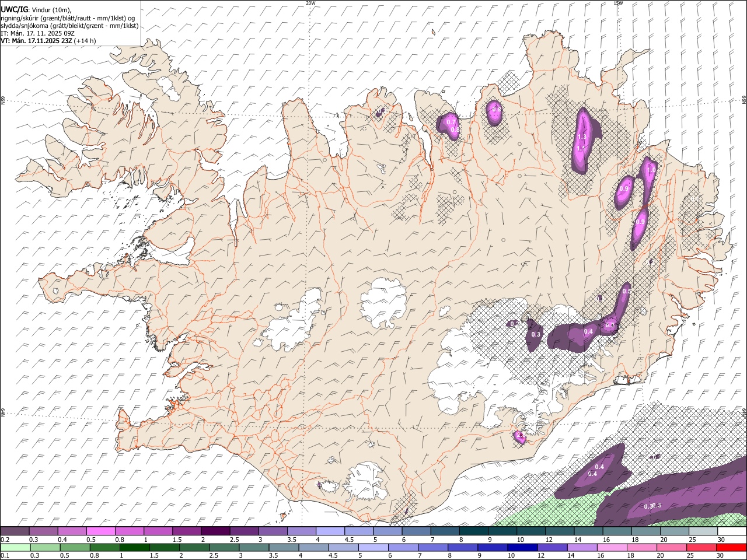Viewport: 747px width, 560px height.
Task: Click the '30' label in upper legend row
Action: point(721,540)
